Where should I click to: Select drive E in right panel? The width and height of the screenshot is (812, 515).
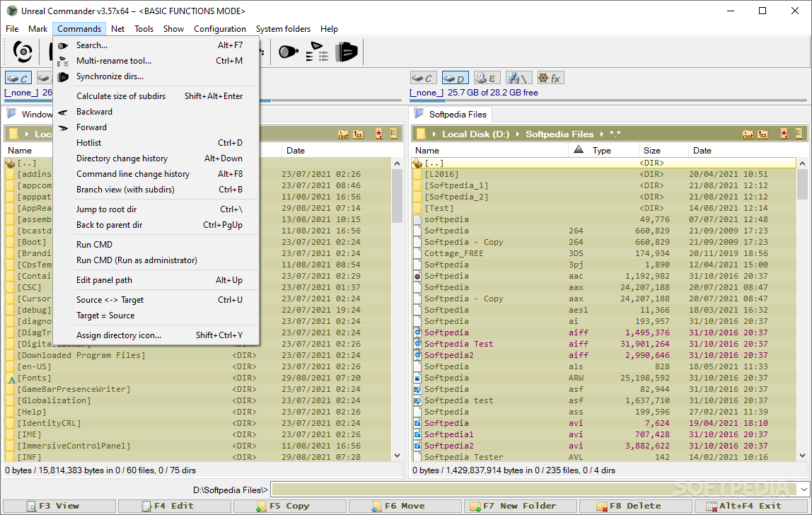(487, 79)
